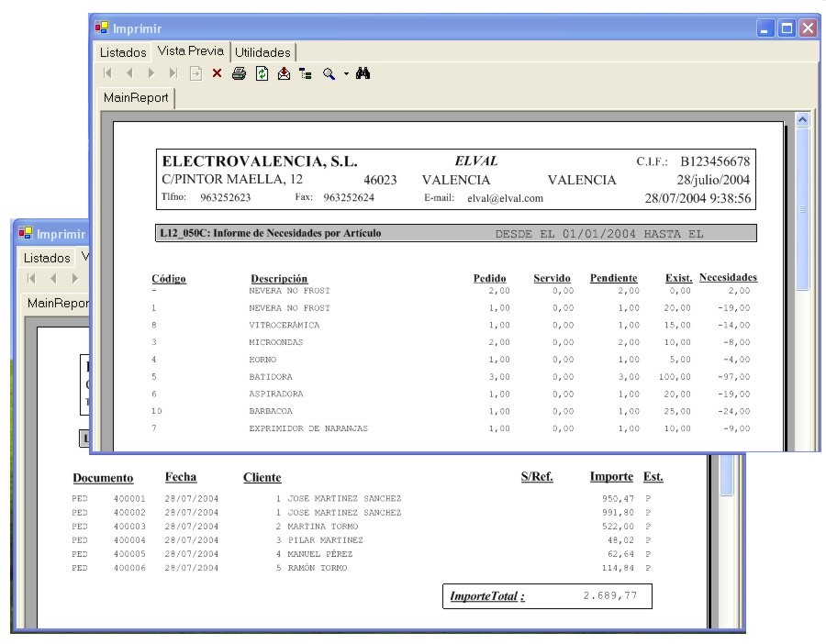Screen dimensions: 826x644
Task: Click client MANUEL PÉREZ in back report
Action: point(319,554)
